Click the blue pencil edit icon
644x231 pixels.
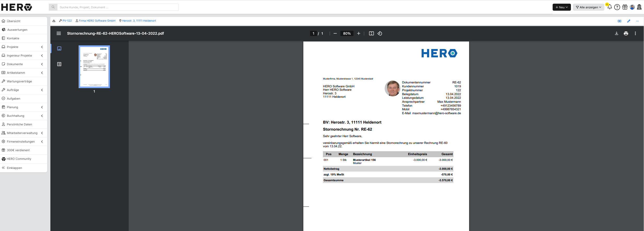click(629, 21)
